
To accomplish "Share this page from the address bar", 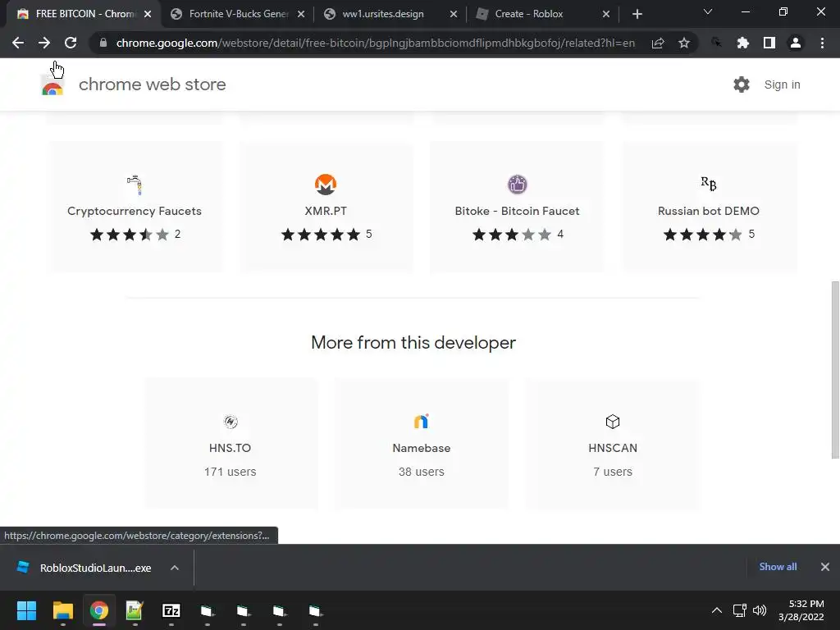I will [658, 43].
